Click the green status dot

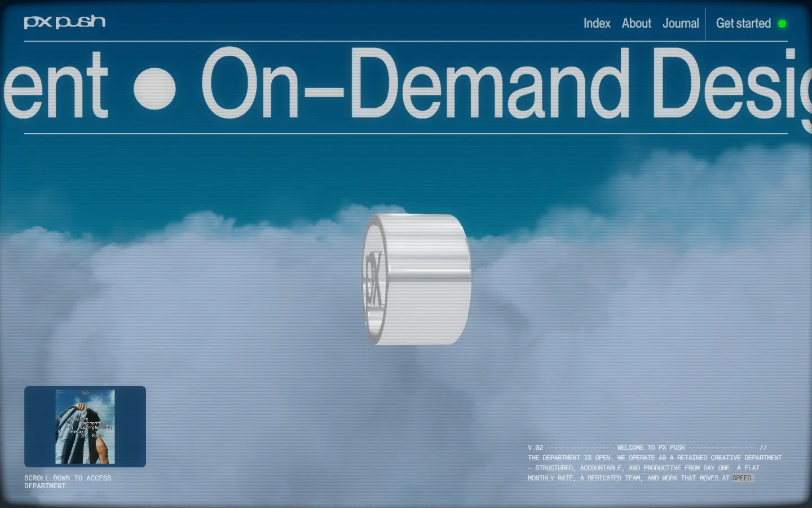(x=782, y=23)
